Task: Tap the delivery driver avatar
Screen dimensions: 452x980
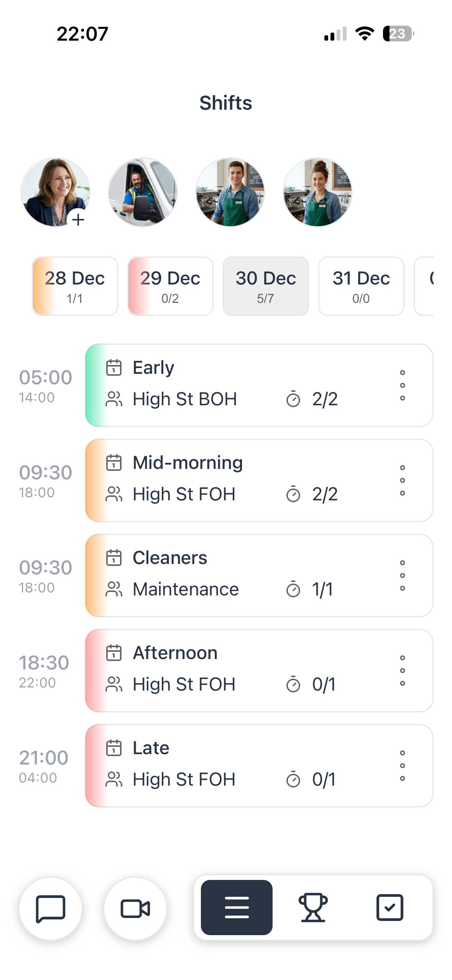Action: tap(143, 192)
